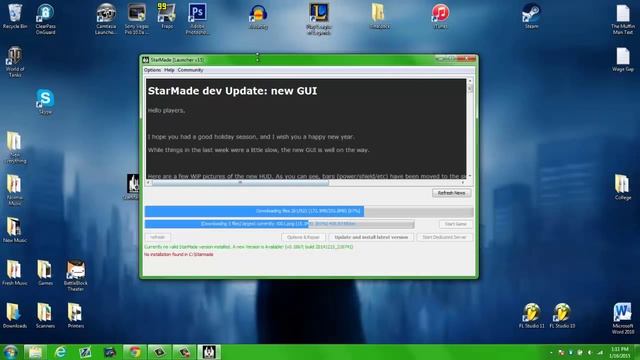Image resolution: width=640 pixels, height=360 pixels.
Task: Click the overall files download progress bar
Action: coord(309,211)
